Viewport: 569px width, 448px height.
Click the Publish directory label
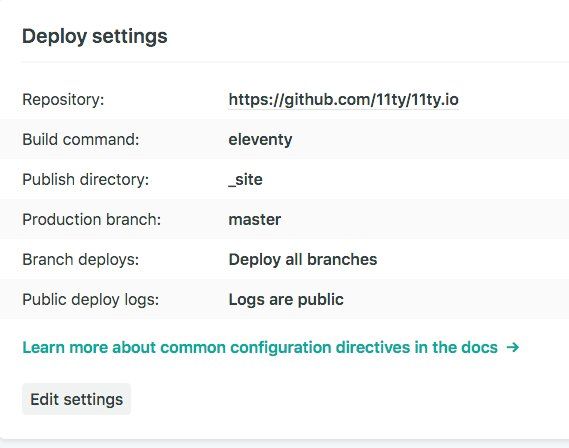(x=86, y=180)
